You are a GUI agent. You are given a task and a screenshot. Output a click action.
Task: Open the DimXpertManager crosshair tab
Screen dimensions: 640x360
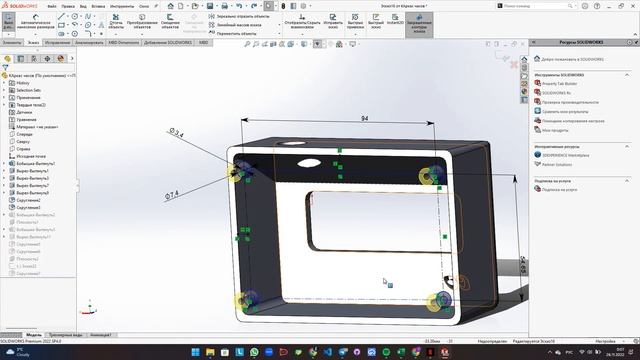(47, 59)
